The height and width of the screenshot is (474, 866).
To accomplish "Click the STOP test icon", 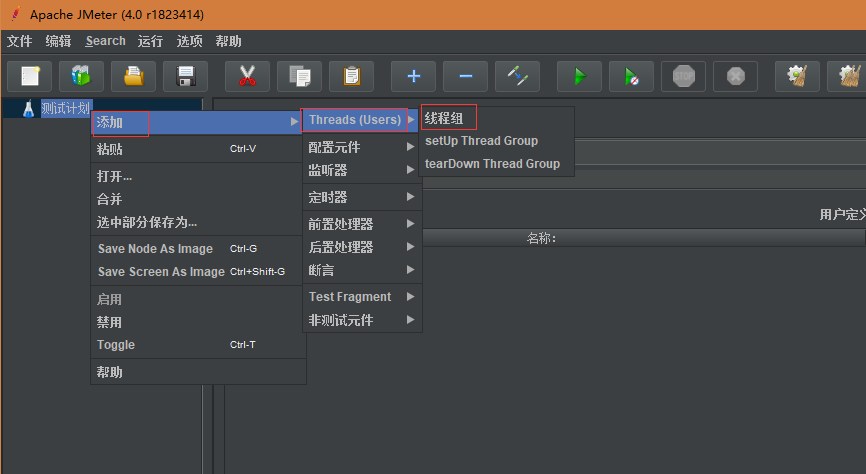I will click(x=683, y=76).
